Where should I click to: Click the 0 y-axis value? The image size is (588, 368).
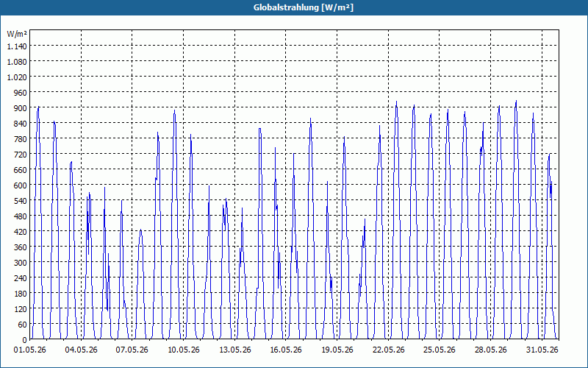click(x=25, y=340)
